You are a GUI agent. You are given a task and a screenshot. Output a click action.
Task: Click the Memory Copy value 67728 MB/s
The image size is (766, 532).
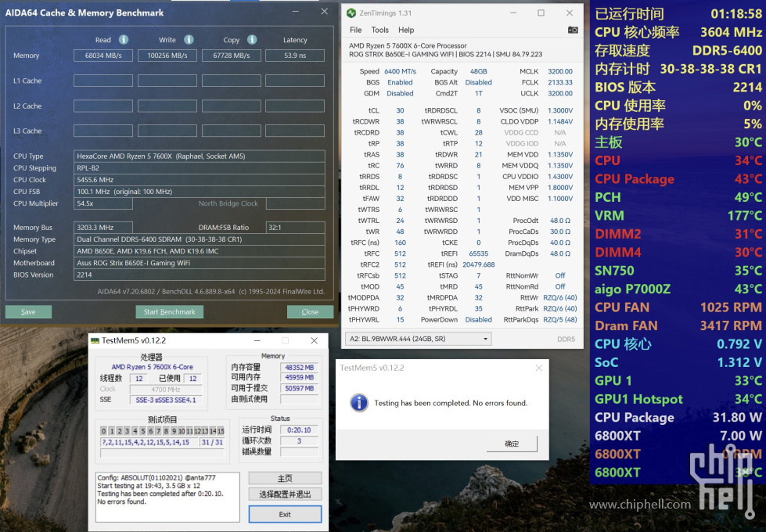pos(231,56)
